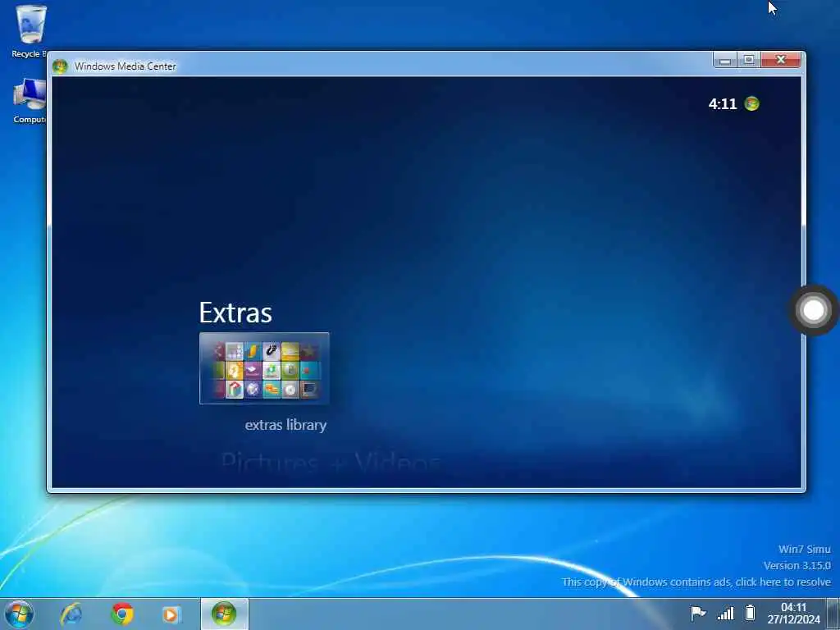This screenshot has height=630, width=840.
Task: Select the Pictures + Videos menu entry
Action: point(331,463)
